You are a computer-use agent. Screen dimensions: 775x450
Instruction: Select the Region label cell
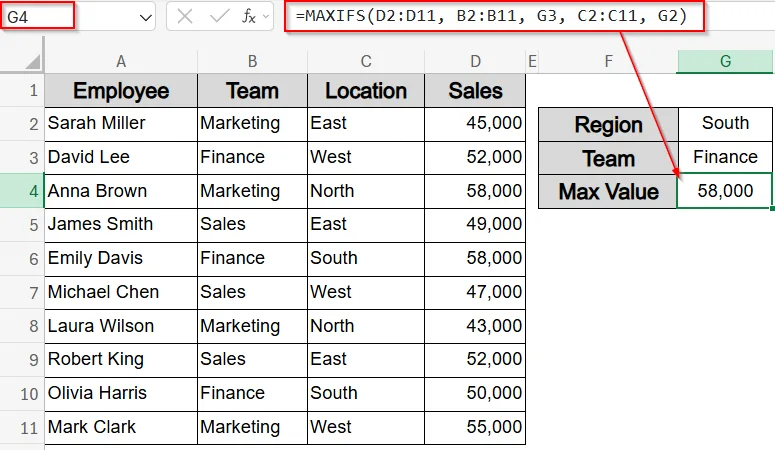(608, 125)
